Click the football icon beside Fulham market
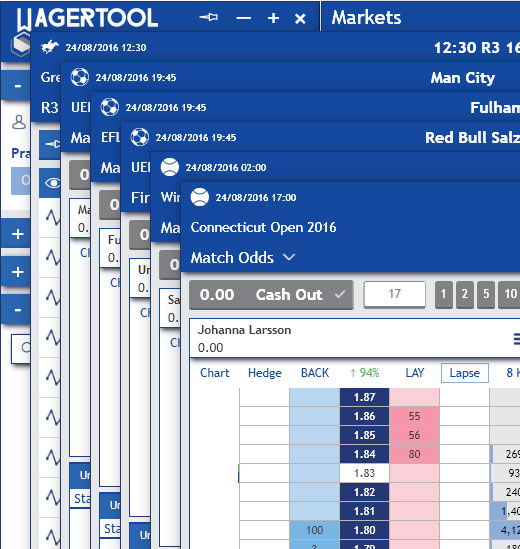The width and height of the screenshot is (520, 549). pyautogui.click(x=110, y=107)
